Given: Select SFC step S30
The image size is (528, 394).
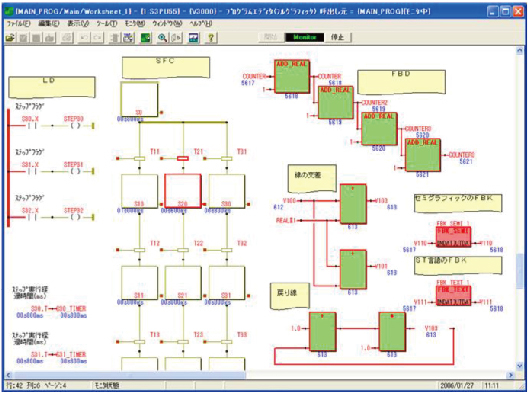Looking at the screenshot, I should point(227,191).
